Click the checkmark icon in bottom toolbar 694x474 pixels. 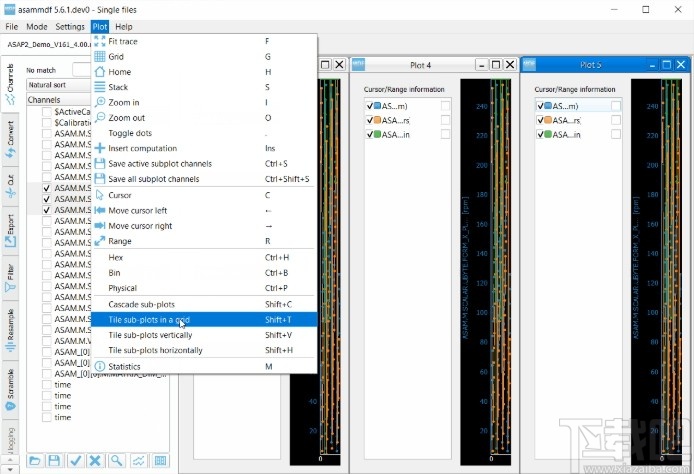(x=75, y=461)
